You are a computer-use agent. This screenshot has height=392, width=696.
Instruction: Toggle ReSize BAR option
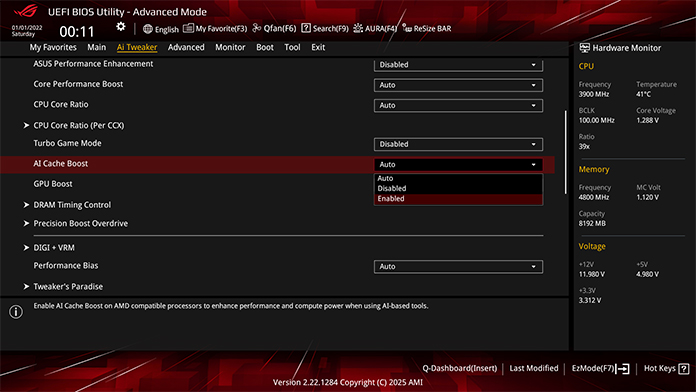[432, 28]
